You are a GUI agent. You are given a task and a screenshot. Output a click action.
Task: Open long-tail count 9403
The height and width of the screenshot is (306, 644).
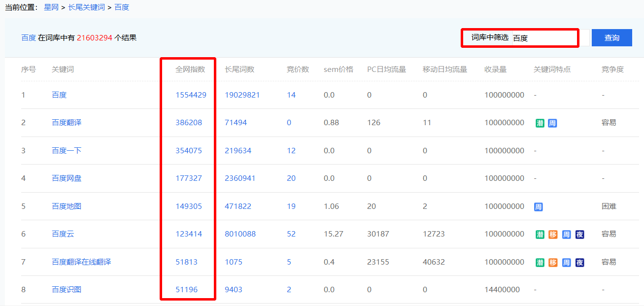tap(234, 290)
